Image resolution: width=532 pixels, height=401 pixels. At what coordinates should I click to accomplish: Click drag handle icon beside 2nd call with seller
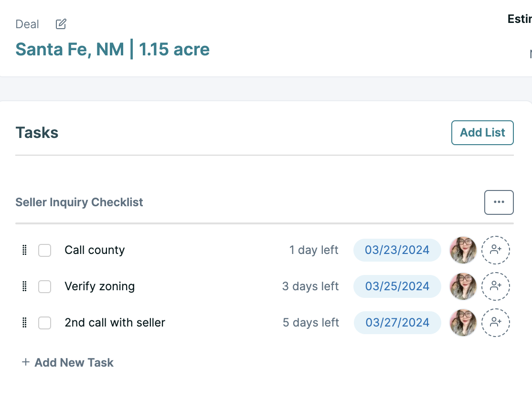point(24,323)
